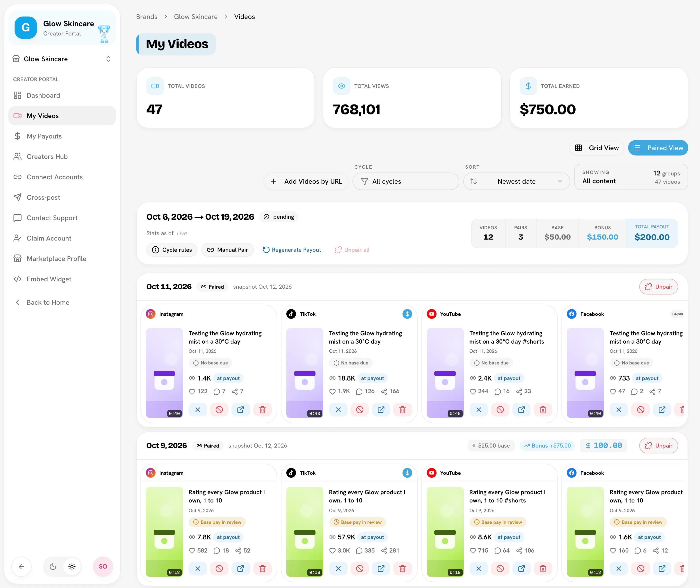Image resolution: width=700 pixels, height=588 pixels.
Task: Open the SO user avatar menu
Action: click(x=103, y=566)
